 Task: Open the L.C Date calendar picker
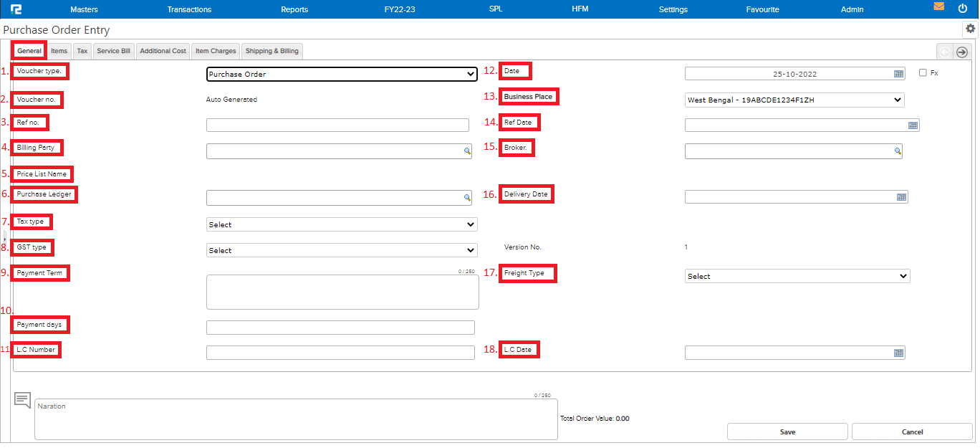pyautogui.click(x=898, y=353)
